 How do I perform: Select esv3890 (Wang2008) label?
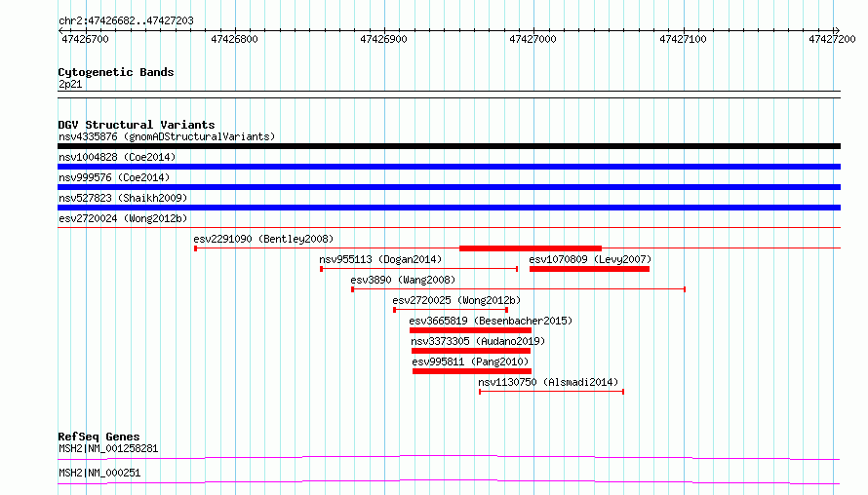(x=403, y=280)
